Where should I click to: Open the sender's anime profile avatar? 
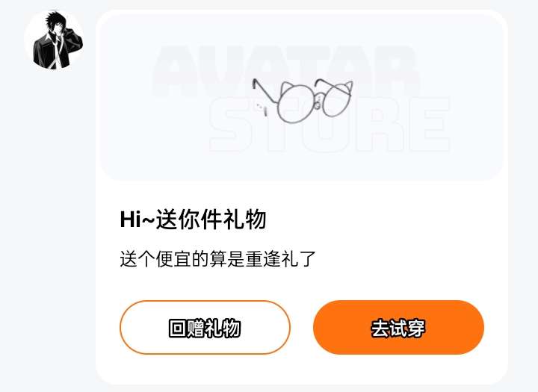tap(55, 40)
